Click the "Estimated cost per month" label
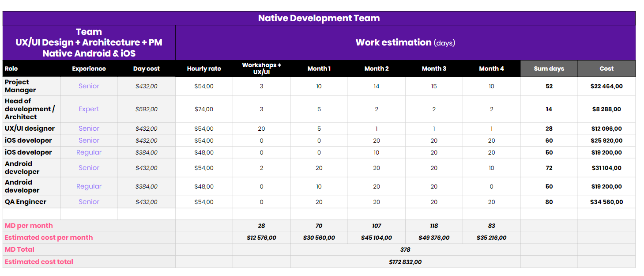644x276 pixels. pyautogui.click(x=49, y=238)
